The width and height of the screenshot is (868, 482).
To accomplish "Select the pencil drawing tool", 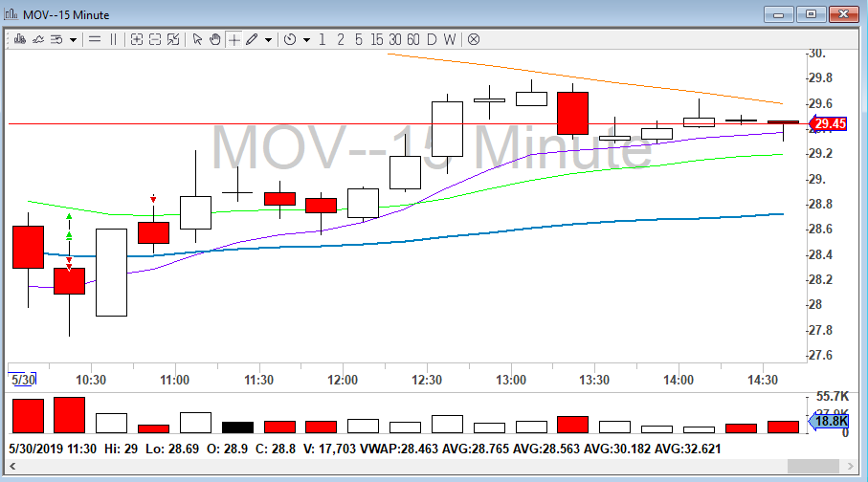I will pyautogui.click(x=252, y=39).
